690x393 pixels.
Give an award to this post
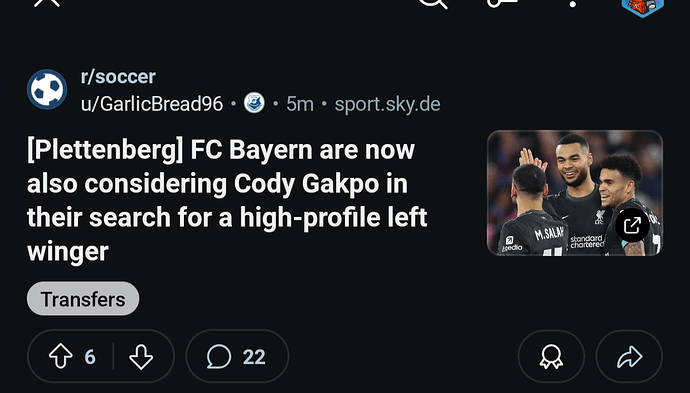coord(551,356)
